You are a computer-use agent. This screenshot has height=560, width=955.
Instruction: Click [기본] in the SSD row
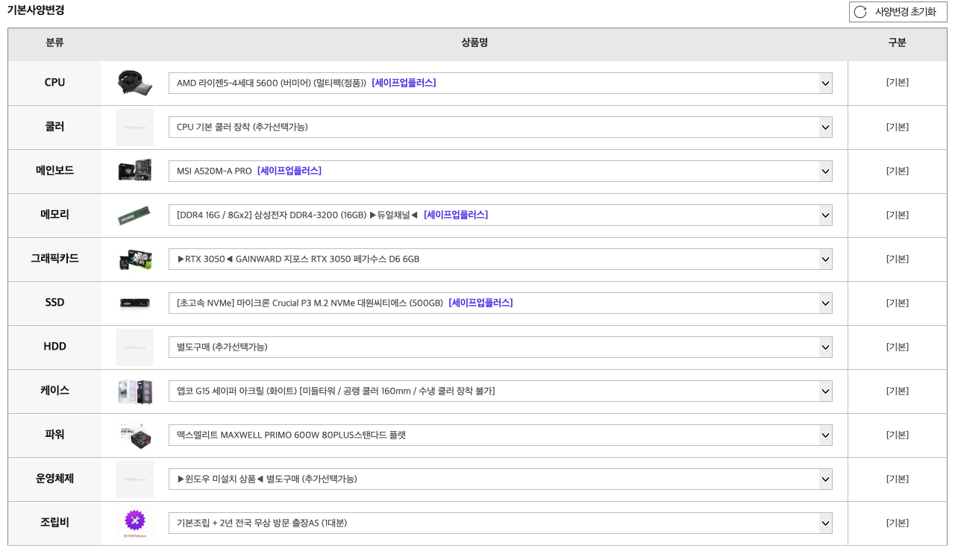[898, 303]
